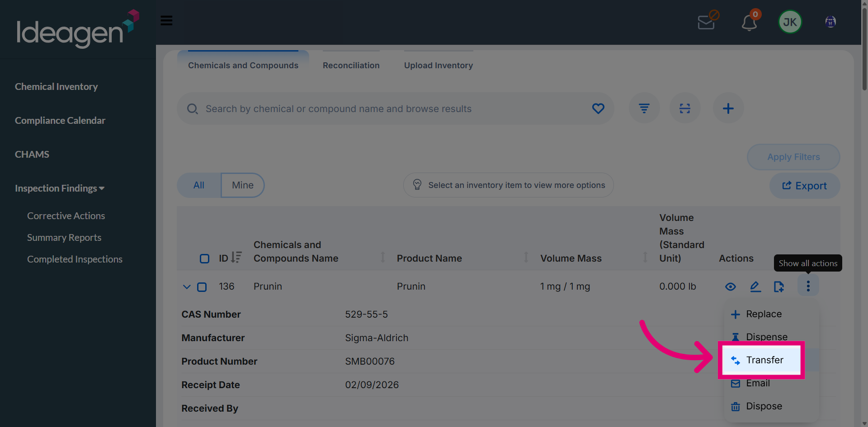This screenshot has width=868, height=427.
Task: Open CHAMS in sidebar
Action: (x=32, y=154)
